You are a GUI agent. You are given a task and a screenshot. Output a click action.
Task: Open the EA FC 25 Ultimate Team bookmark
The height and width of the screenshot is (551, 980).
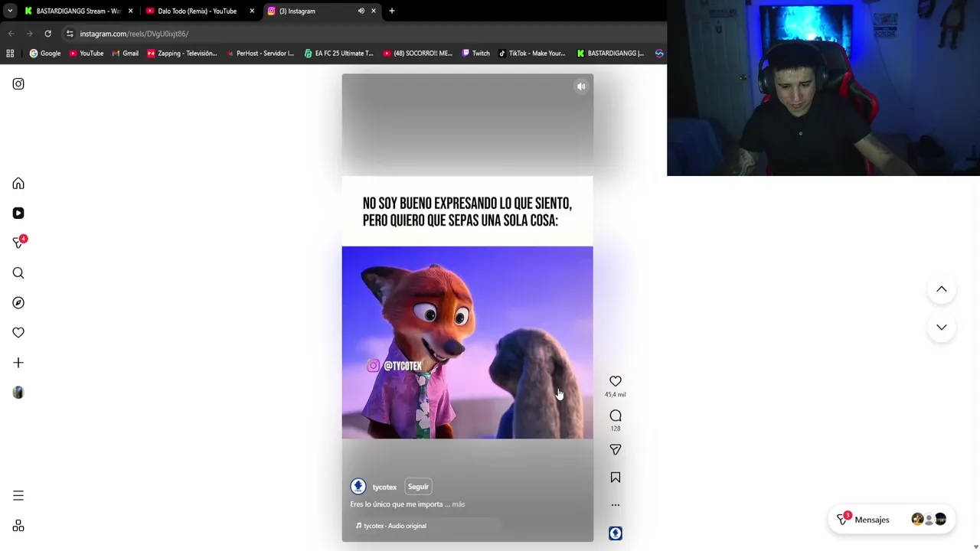click(338, 54)
